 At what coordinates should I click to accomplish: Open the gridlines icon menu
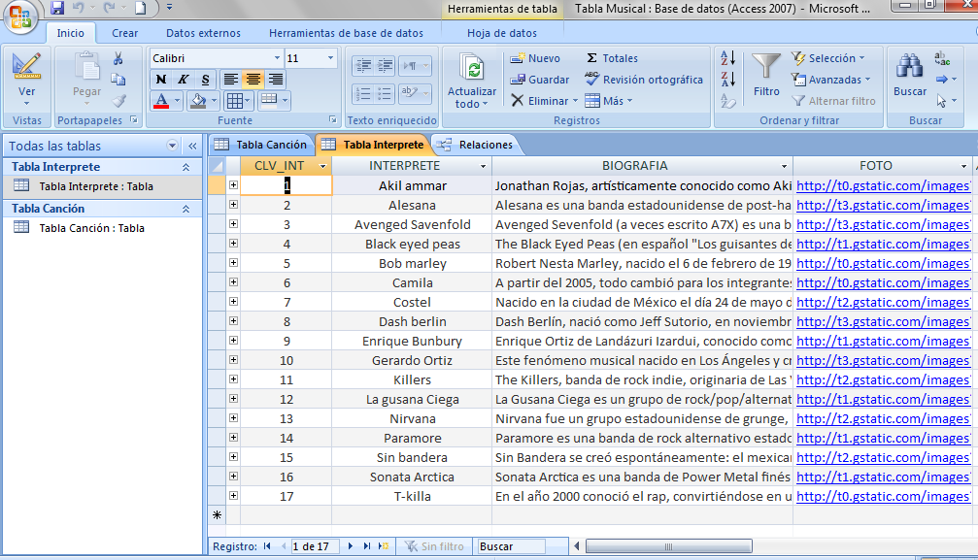pyautogui.click(x=239, y=100)
